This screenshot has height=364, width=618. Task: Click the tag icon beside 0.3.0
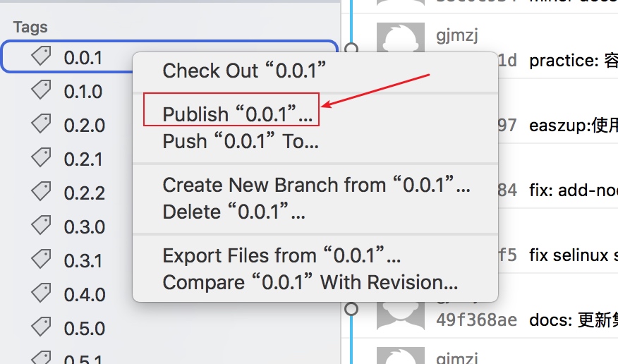42,226
